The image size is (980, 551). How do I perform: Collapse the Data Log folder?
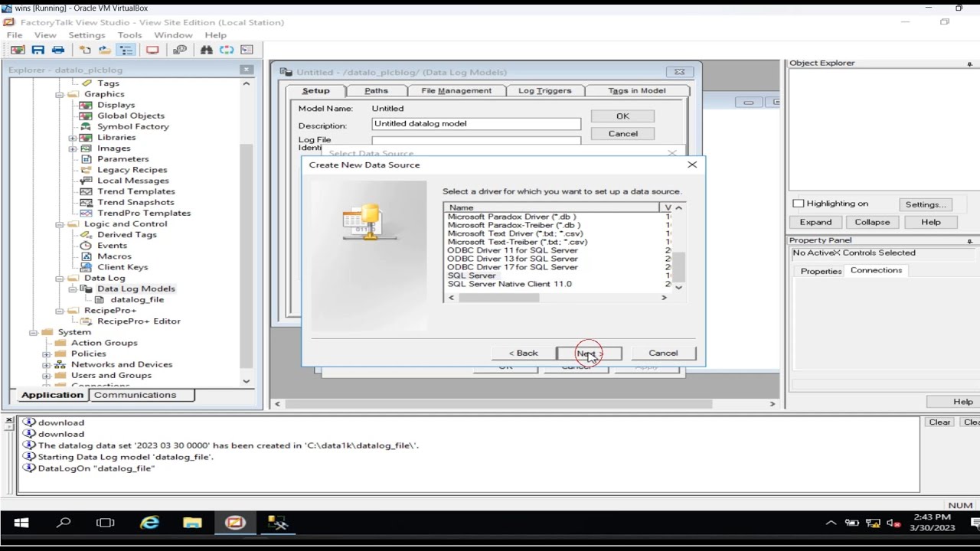click(x=60, y=279)
